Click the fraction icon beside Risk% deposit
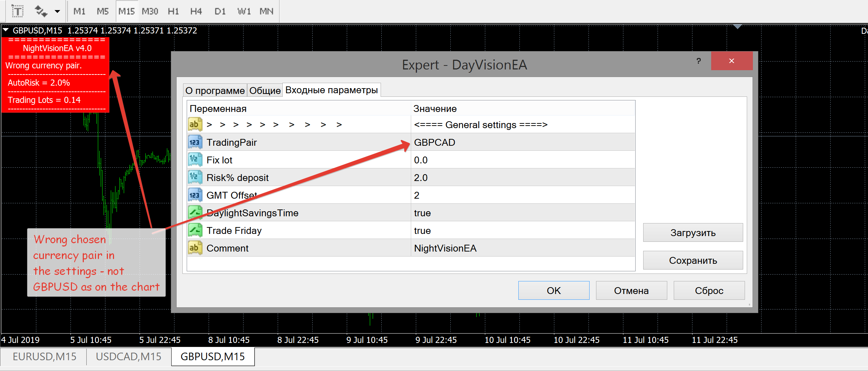The height and width of the screenshot is (371, 868). 195,177
